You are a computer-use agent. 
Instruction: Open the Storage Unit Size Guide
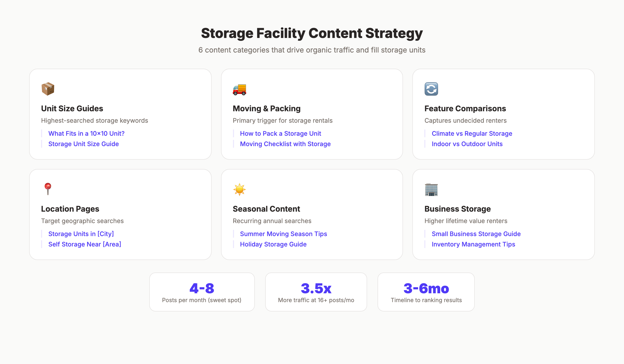click(x=83, y=144)
